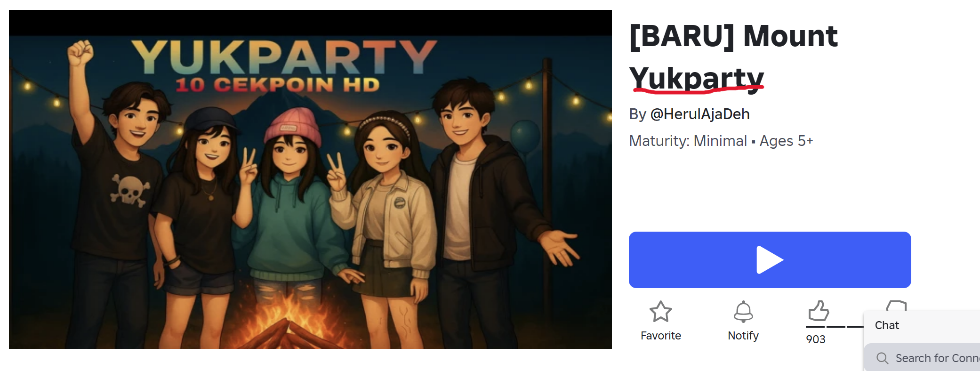
Task: Like the game with thumbs-up icon
Action: [818, 311]
